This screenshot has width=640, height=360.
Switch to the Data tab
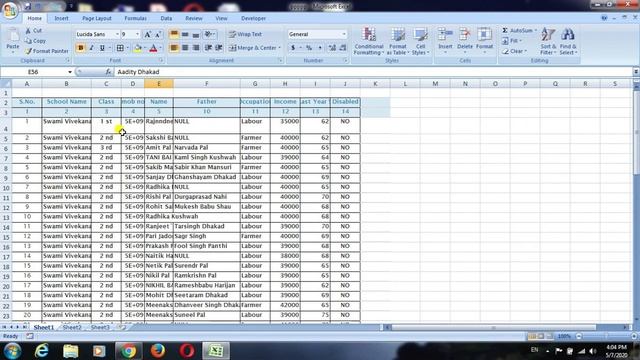point(166,18)
